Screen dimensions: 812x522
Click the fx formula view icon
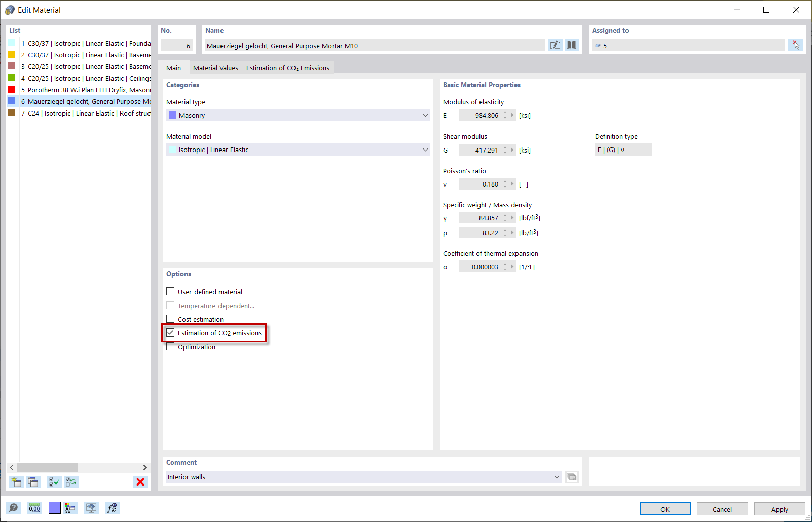113,508
